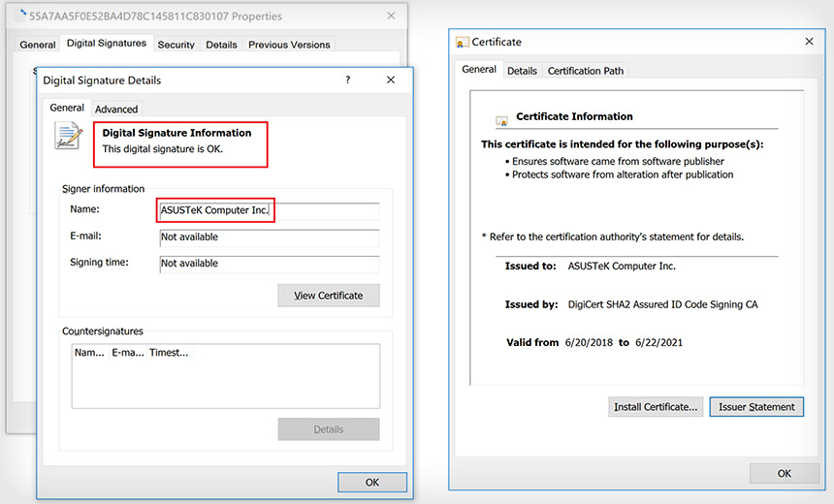Select General tab in Certificate window
Viewport: 834px width, 504px height.
pyautogui.click(x=479, y=69)
